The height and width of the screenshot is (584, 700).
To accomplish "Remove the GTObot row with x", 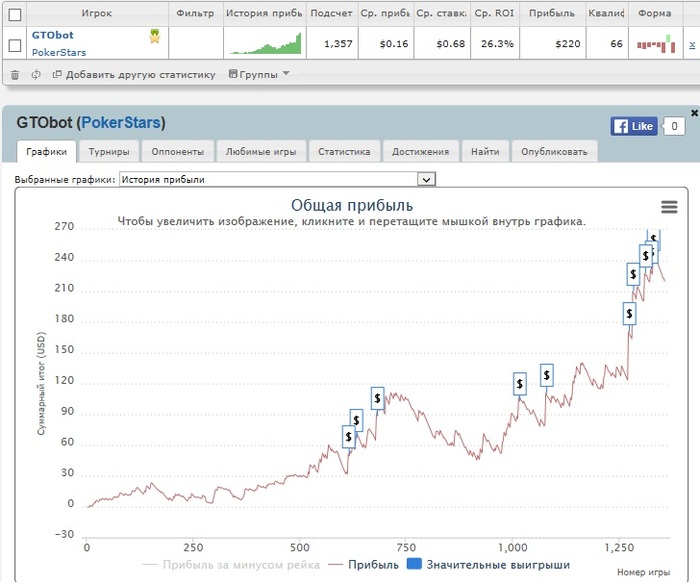I will coord(692,44).
